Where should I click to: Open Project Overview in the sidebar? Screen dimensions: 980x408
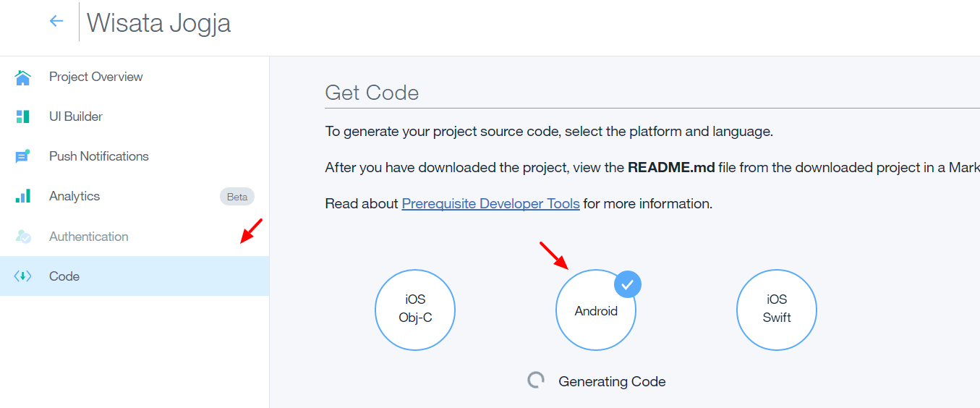95,77
